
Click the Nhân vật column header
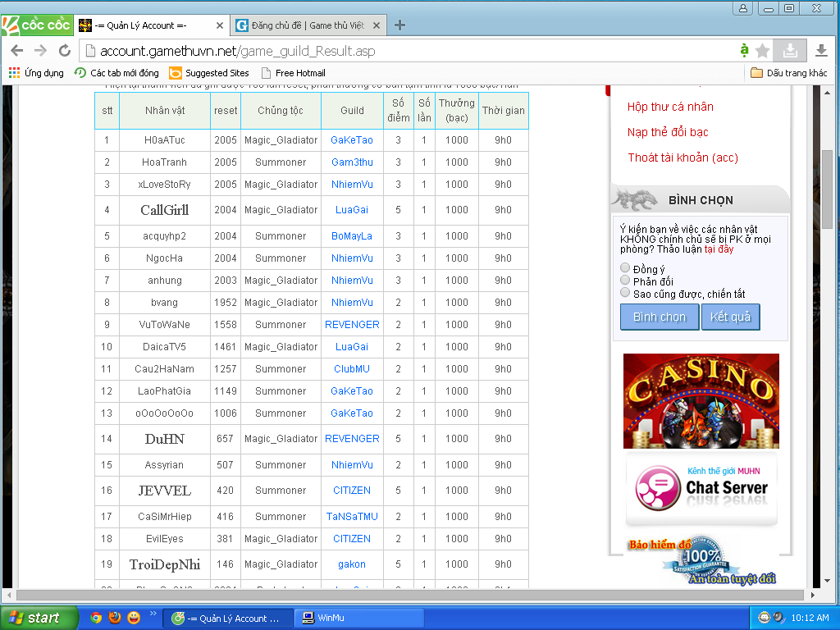coord(164,111)
